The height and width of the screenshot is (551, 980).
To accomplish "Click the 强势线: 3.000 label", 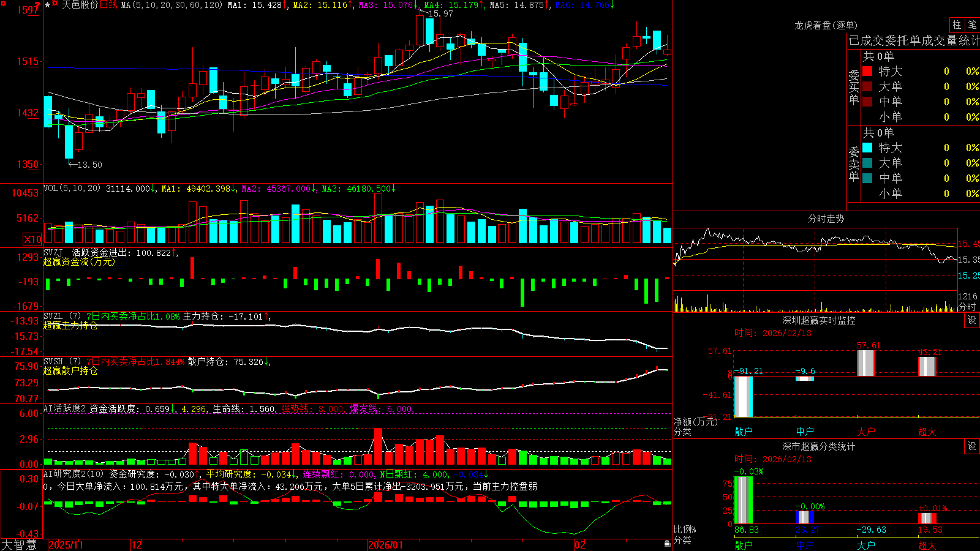I will 312,409.
